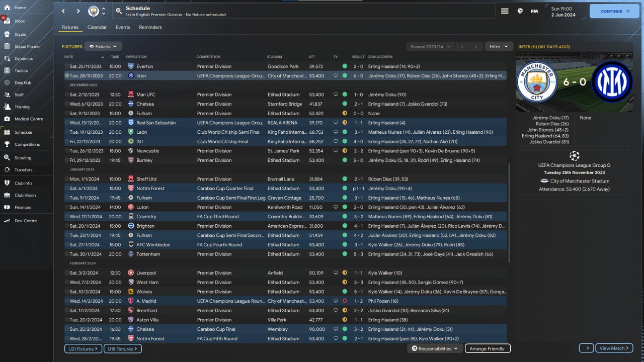Open the Scouting section
This screenshot has width=644, height=362.
(23, 158)
